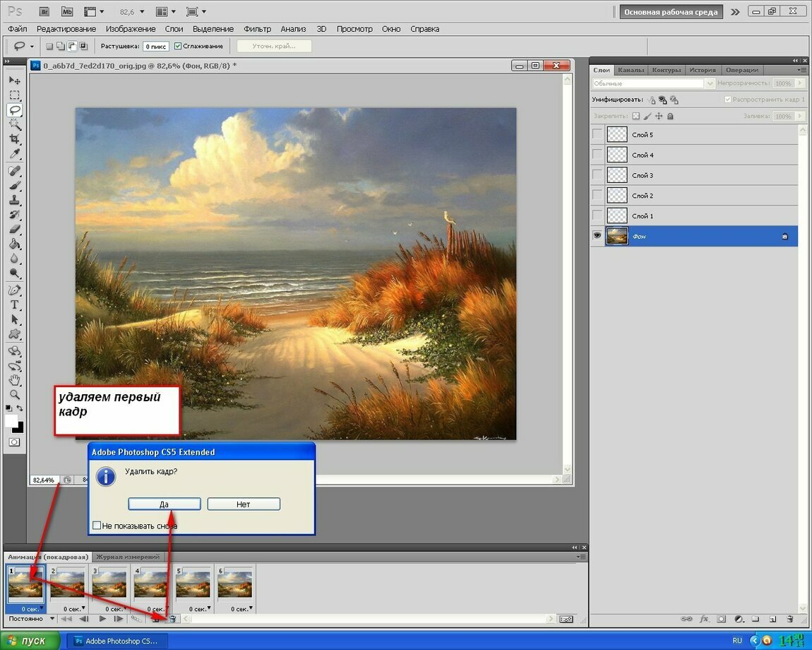
Task: Open zoom level 82,6 dropdown
Action: pos(142,11)
